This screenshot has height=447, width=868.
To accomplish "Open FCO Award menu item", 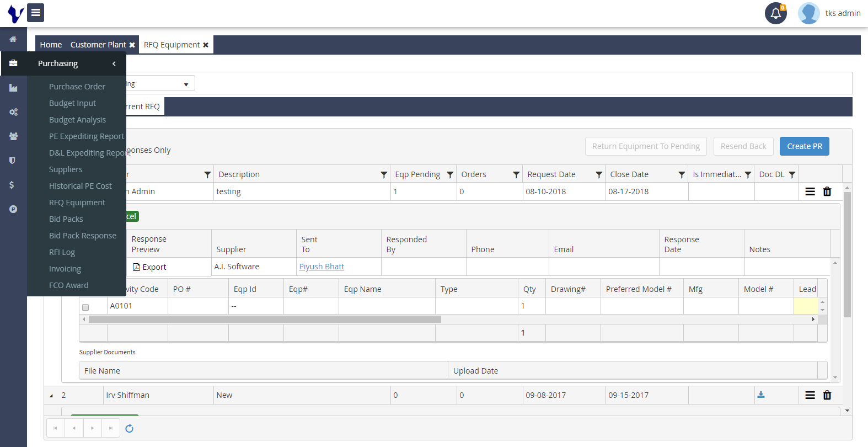I will tap(69, 285).
